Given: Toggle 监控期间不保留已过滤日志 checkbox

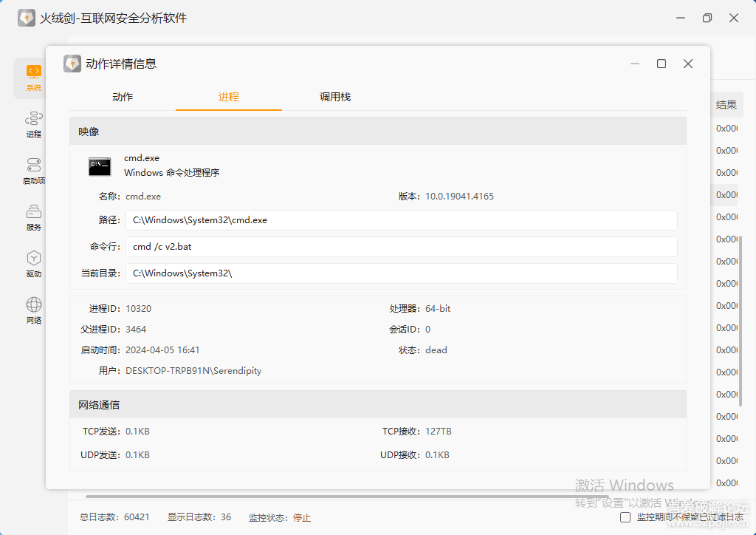Looking at the screenshot, I should coord(625,517).
